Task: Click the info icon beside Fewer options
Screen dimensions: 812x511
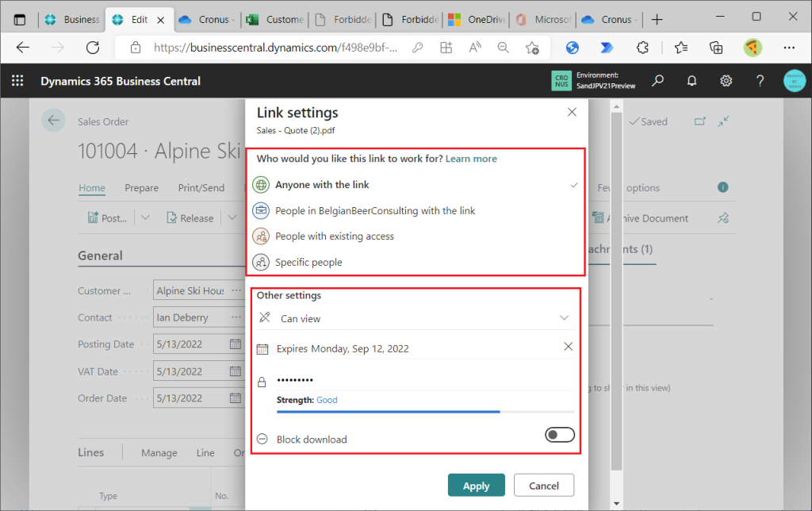Action: (723, 187)
